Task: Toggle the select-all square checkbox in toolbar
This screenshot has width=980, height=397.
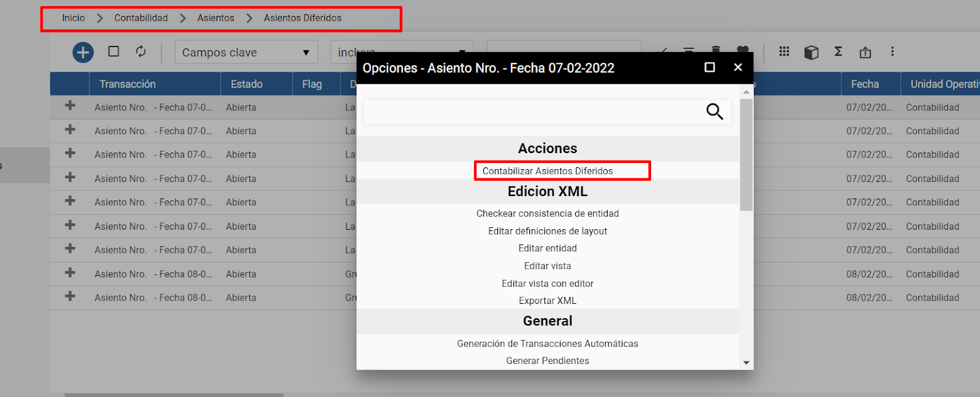Action: click(113, 51)
